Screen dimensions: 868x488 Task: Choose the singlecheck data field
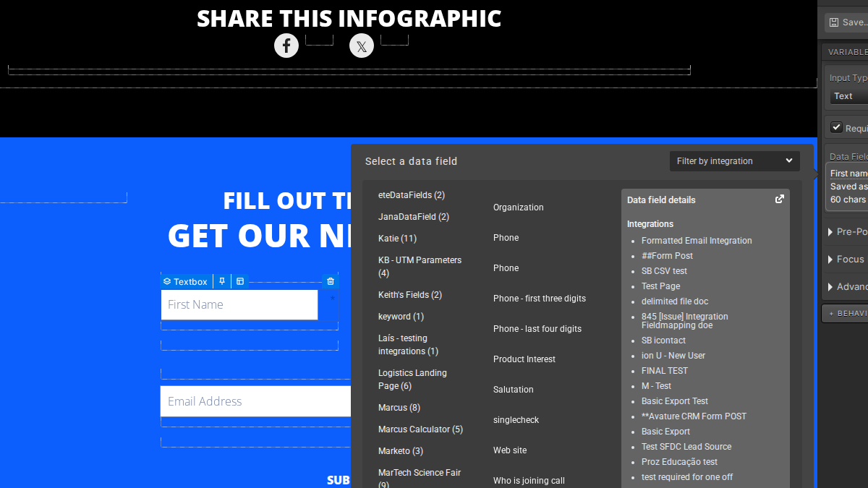[x=516, y=420]
